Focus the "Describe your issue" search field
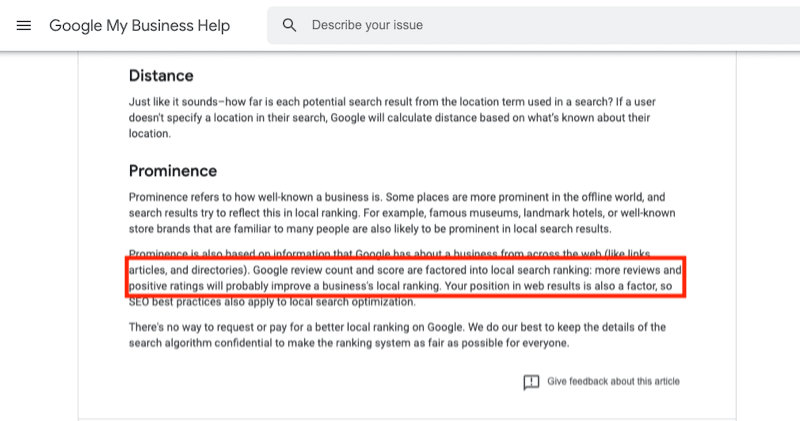Screen dimensions: 800x421 [500, 25]
